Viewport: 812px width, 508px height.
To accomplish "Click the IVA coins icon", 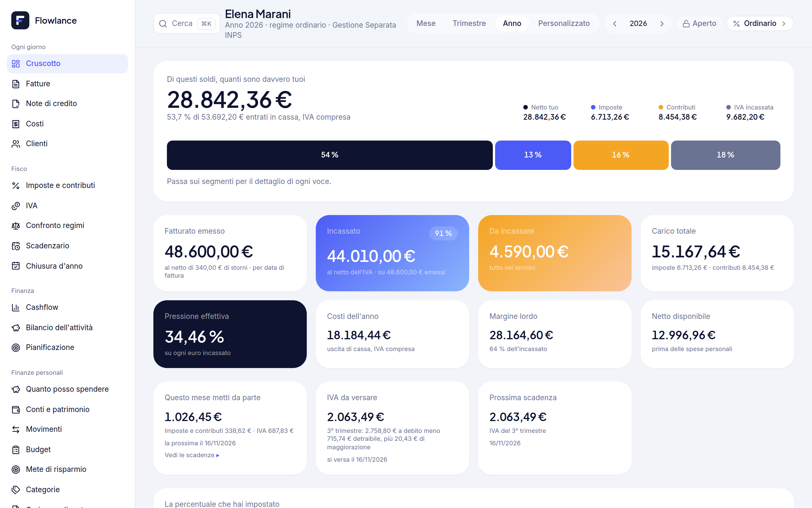I will (x=16, y=206).
